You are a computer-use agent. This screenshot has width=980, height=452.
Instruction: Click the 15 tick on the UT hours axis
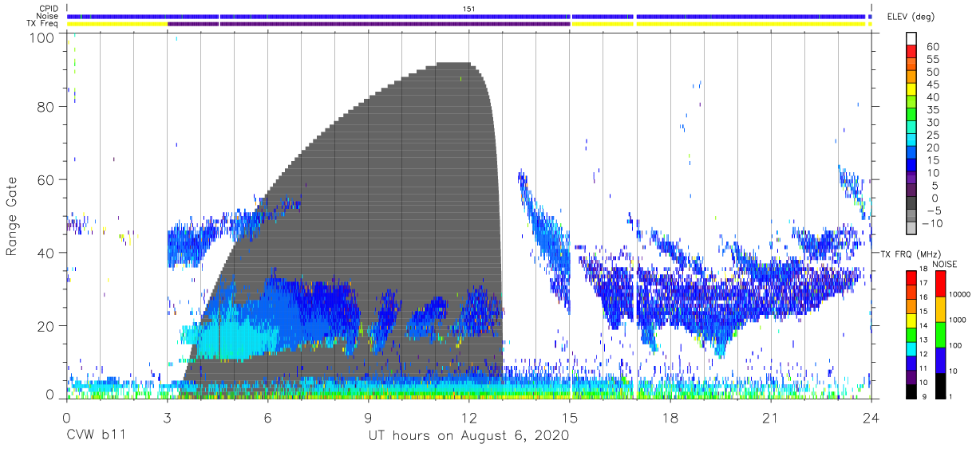point(570,417)
